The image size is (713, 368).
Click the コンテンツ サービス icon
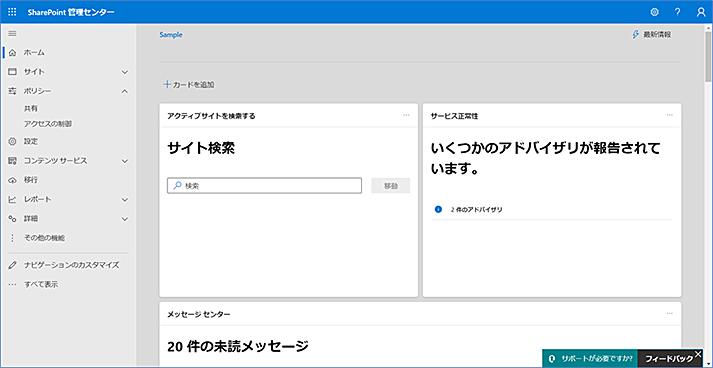[x=12, y=161]
